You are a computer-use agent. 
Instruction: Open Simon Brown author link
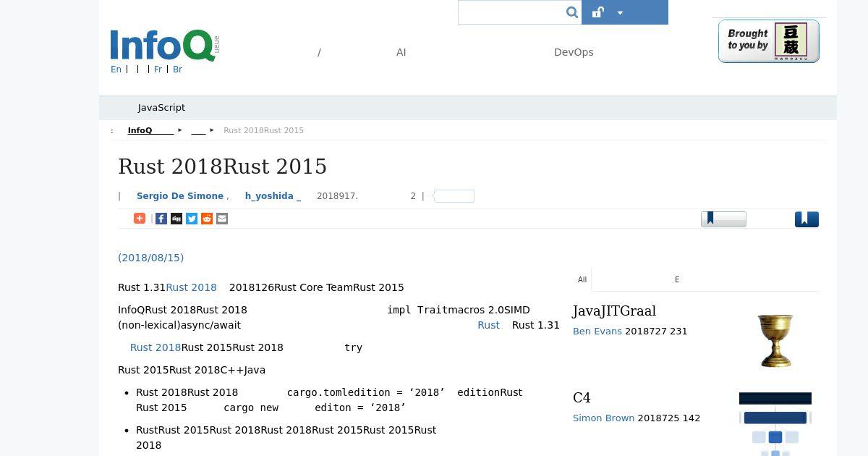click(603, 418)
